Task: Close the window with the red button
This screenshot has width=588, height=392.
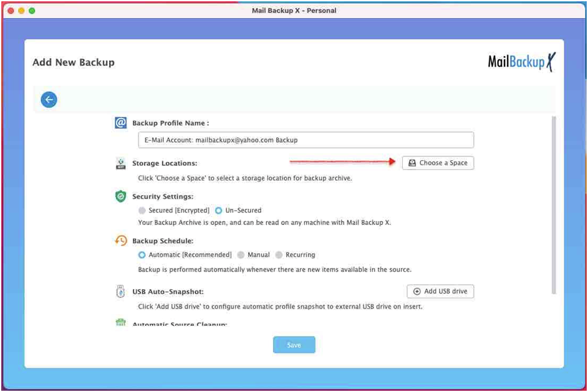Action: click(11, 11)
